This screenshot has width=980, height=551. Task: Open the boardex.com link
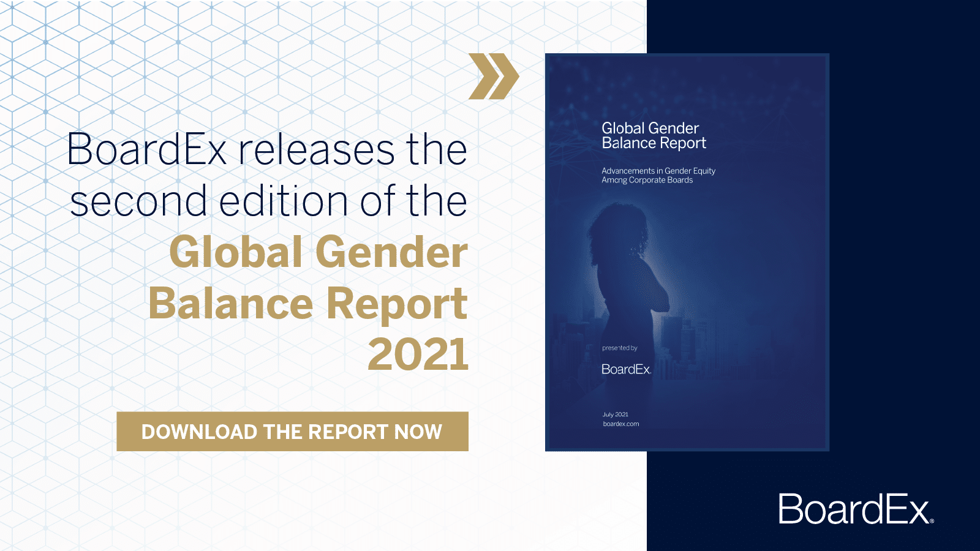tap(619, 424)
